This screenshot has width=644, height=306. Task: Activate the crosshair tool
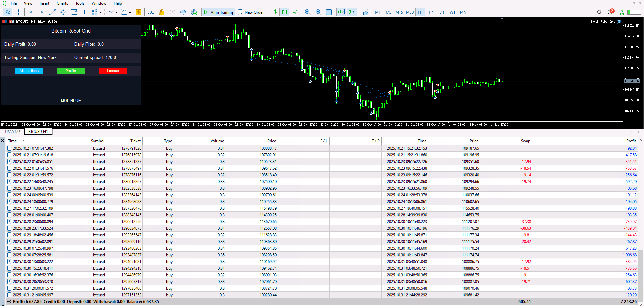point(18,12)
